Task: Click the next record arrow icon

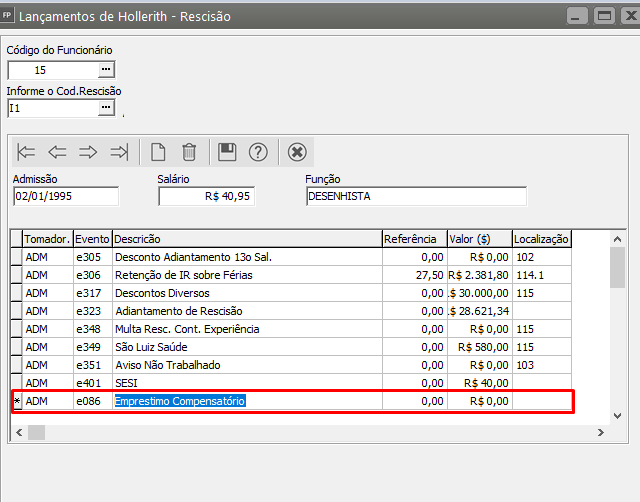Action: click(88, 152)
